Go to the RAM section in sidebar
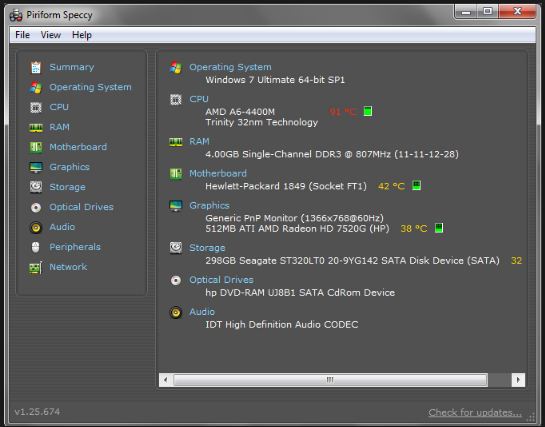Screen dimensions: 545x427 click(59, 127)
